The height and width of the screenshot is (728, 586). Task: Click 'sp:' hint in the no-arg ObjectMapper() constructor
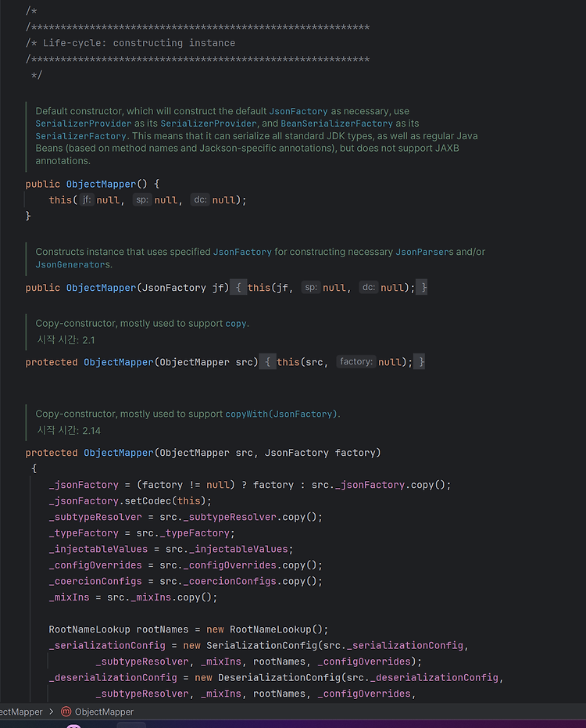tap(142, 199)
